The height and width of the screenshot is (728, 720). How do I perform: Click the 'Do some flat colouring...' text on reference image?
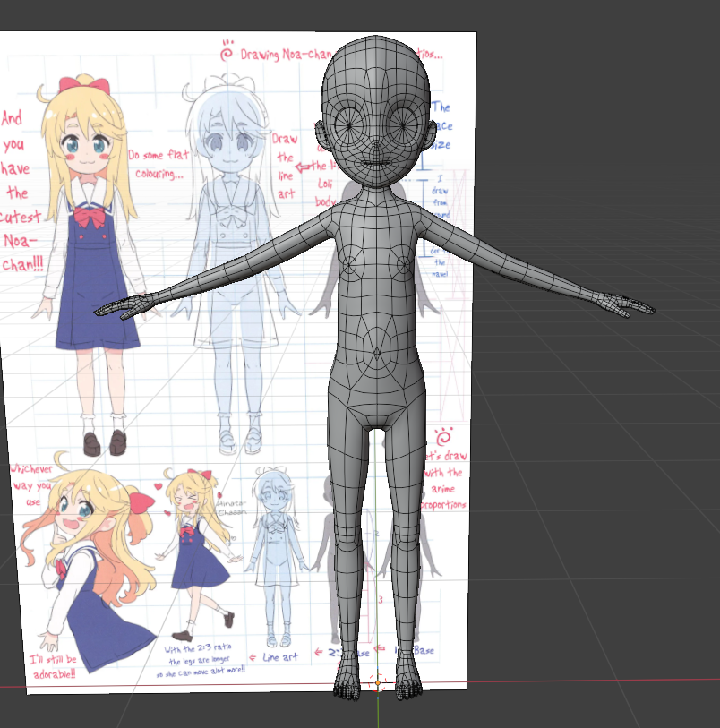click(x=159, y=164)
